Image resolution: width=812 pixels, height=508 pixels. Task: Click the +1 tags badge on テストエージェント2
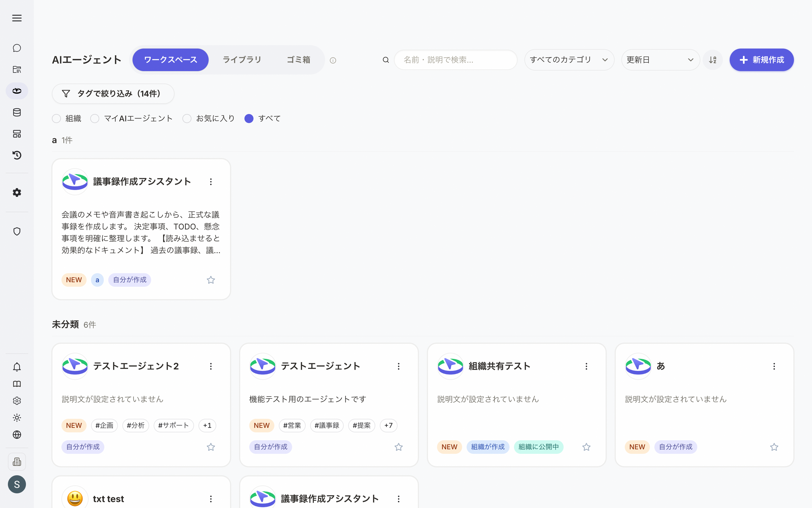(207, 425)
